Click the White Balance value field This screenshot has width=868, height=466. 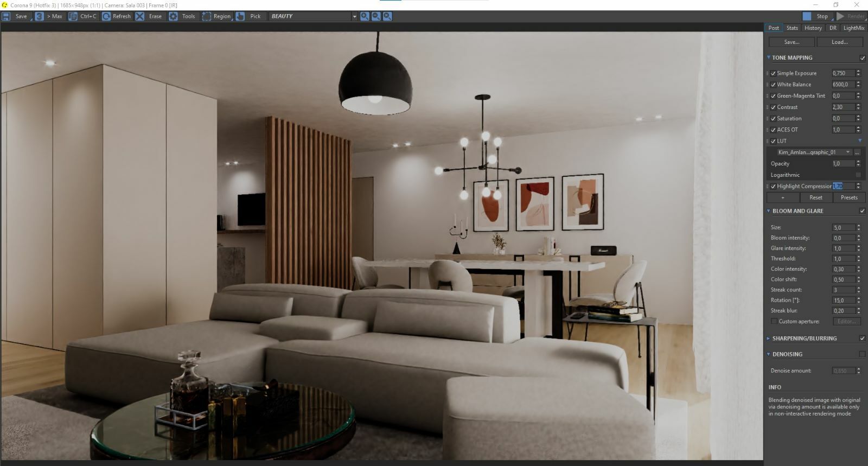coord(843,85)
